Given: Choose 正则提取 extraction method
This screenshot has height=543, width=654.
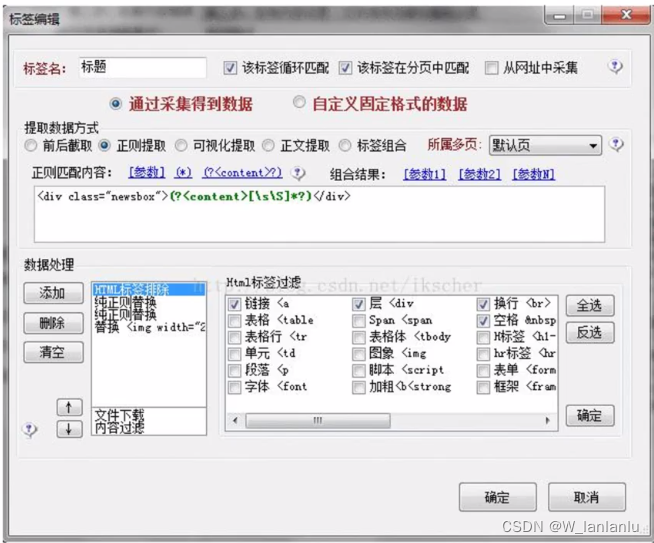Looking at the screenshot, I should pyautogui.click(x=104, y=146).
